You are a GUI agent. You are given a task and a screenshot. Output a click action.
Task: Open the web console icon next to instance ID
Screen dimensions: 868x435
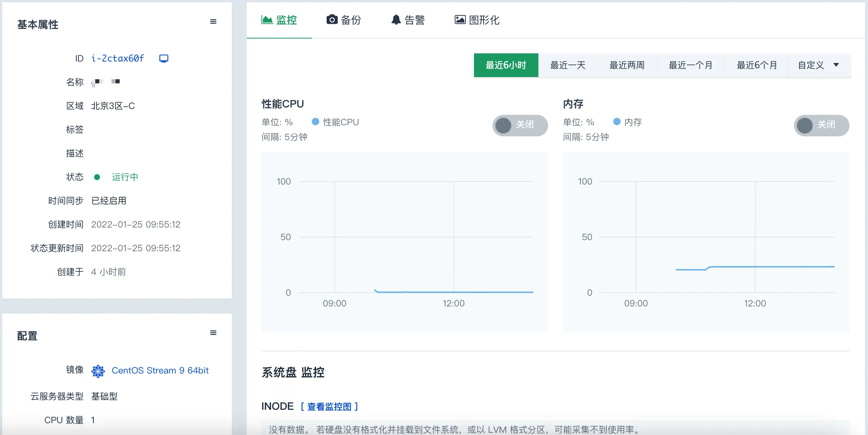(164, 59)
